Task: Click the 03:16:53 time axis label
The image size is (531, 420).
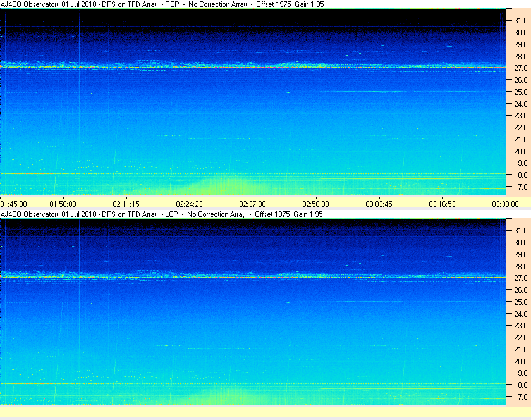Action: (442, 204)
